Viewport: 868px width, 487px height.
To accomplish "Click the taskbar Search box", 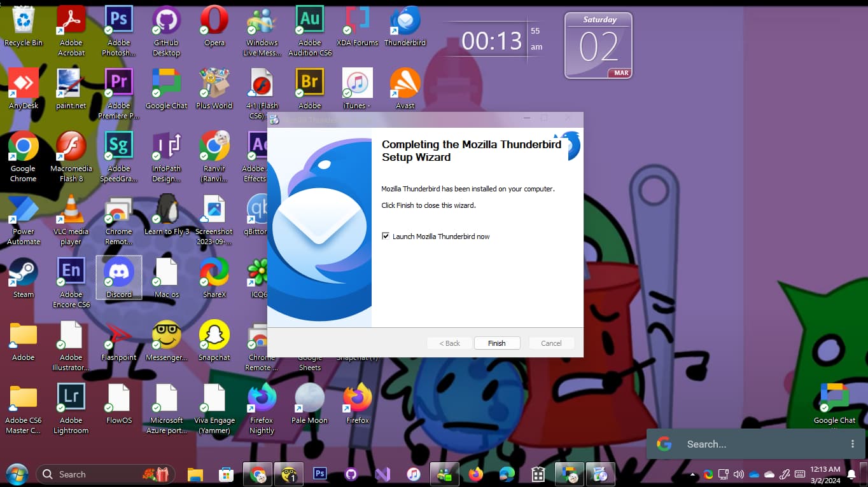I will point(95,474).
